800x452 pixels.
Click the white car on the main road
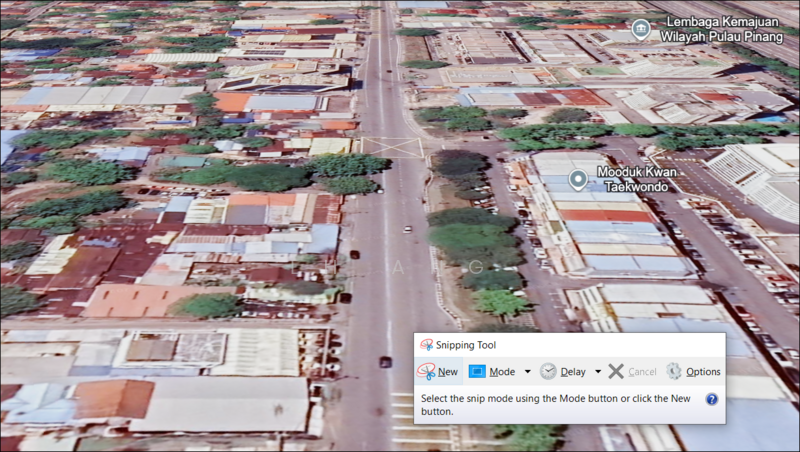point(407,229)
